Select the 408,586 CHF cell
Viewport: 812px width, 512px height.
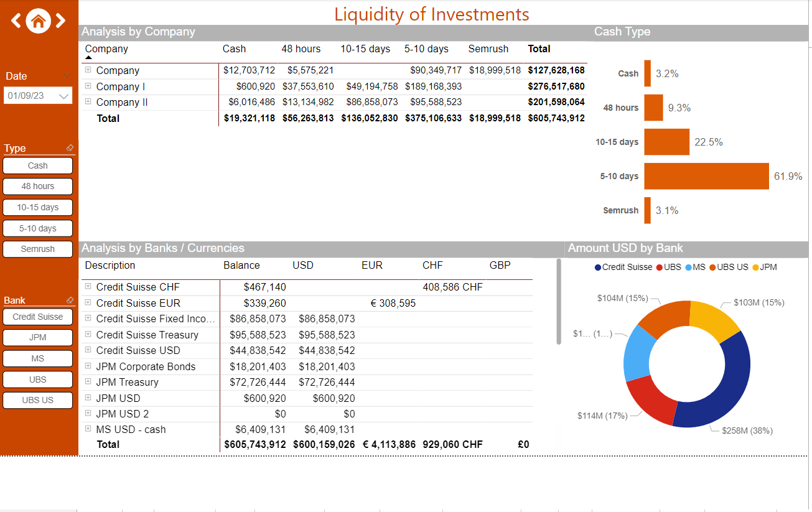452,287
